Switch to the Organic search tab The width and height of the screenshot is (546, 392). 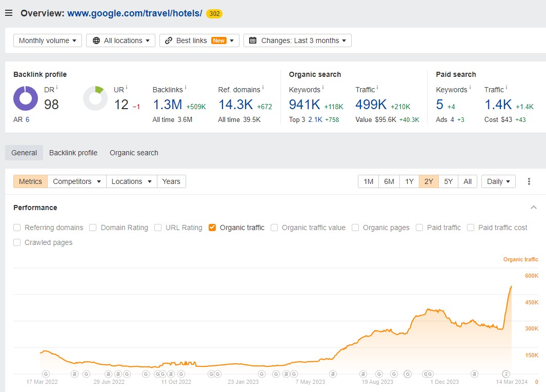134,153
